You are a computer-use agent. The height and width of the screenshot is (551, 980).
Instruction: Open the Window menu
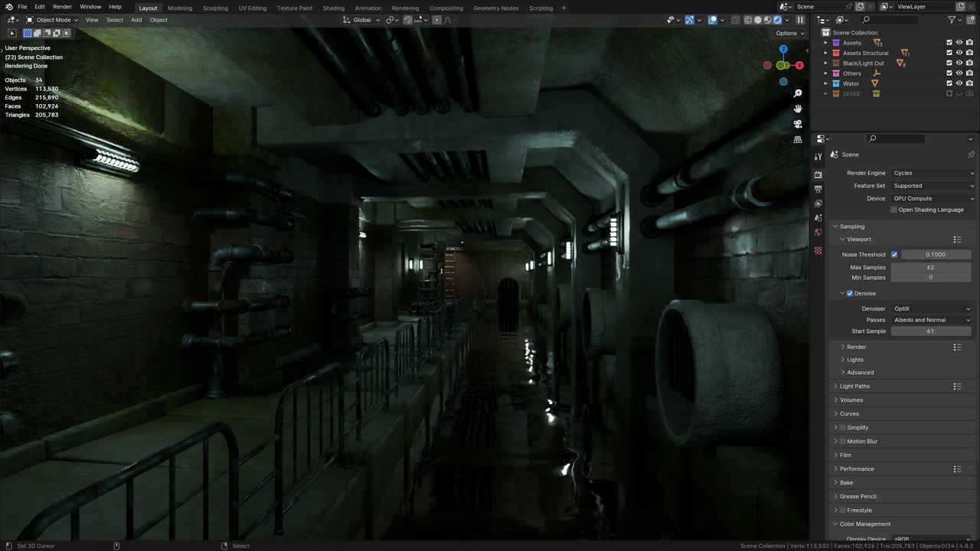(90, 7)
